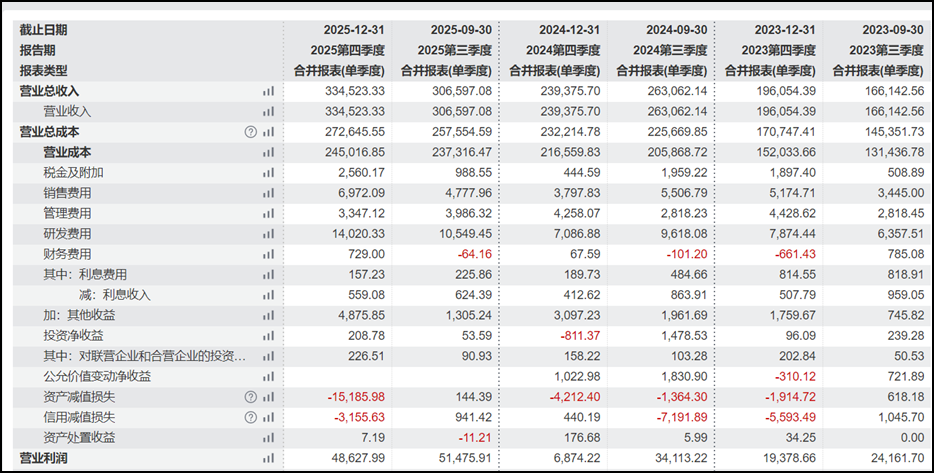Open help icon for 资产减值损失
This screenshot has height=473, width=934.
[250, 397]
